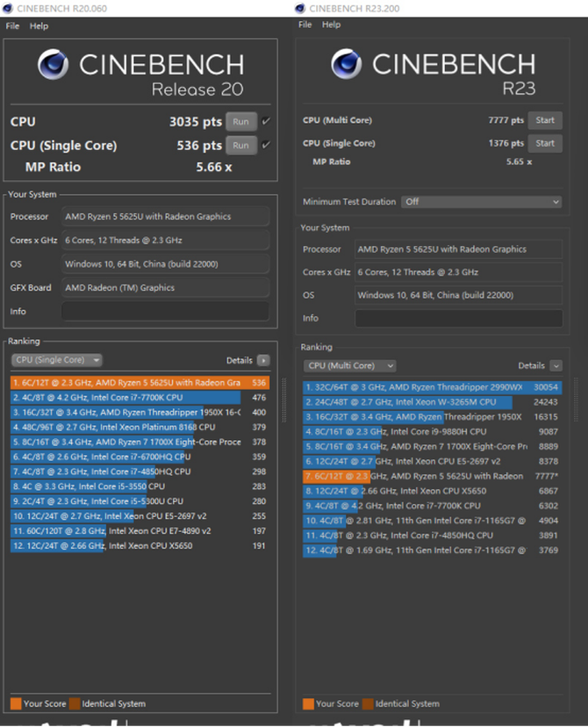Click the Info text field in R20
Viewport: 588px width, 727px height.
(165, 312)
